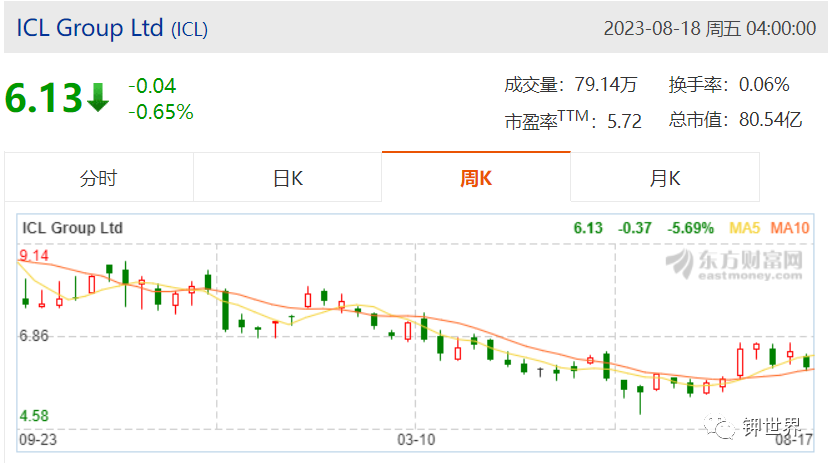
Task: Click the 9.14 high price label
Action: click(x=34, y=256)
